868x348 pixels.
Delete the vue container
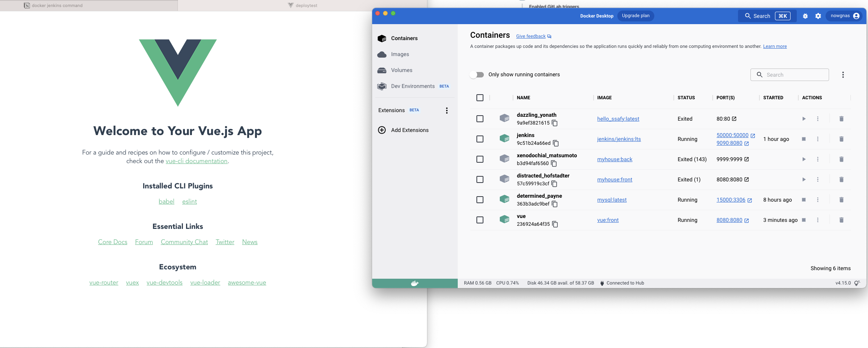coord(841,220)
